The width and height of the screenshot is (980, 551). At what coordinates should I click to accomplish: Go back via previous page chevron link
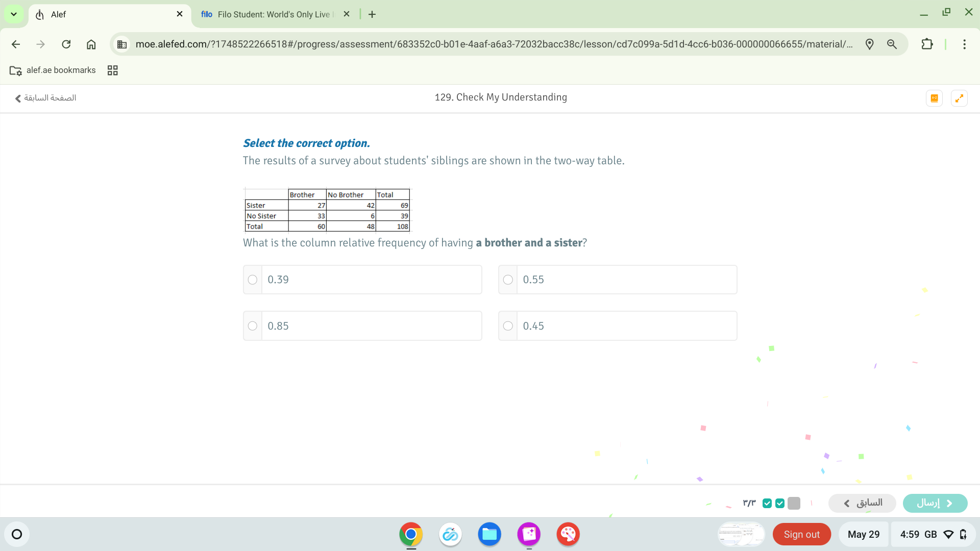45,98
